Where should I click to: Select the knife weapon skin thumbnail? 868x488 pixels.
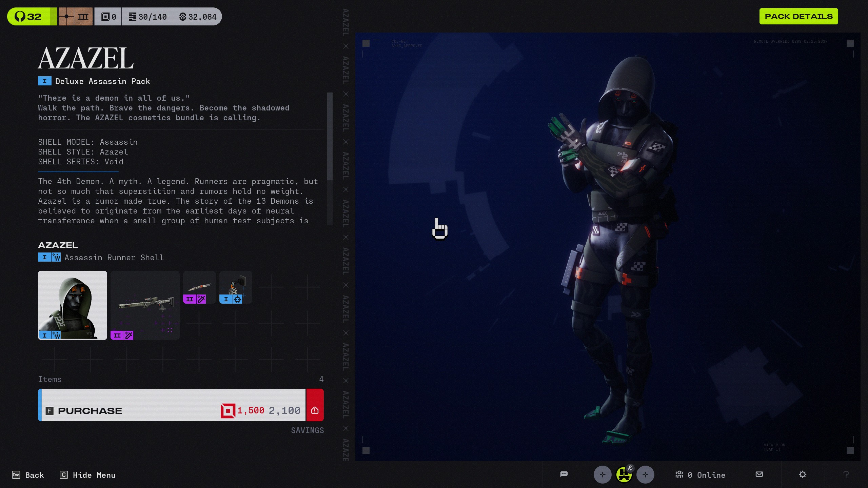pyautogui.click(x=199, y=287)
